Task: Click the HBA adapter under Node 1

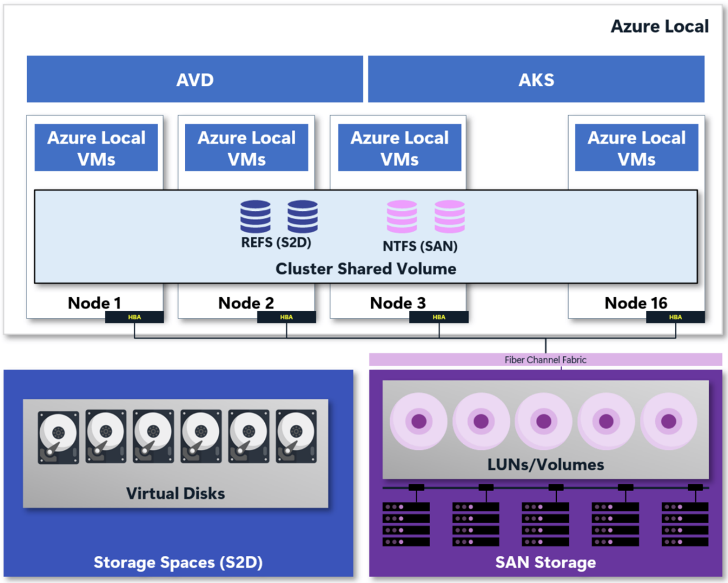Action: 134,317
